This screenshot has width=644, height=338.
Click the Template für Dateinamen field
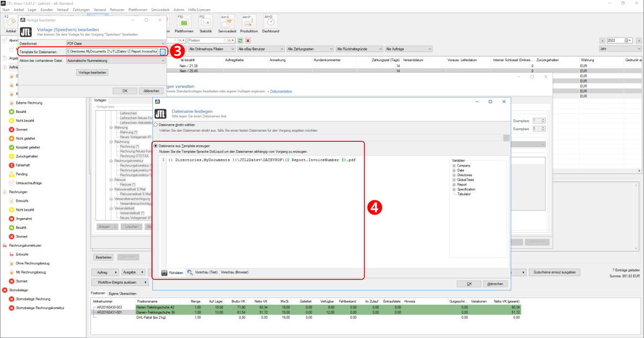(x=112, y=52)
